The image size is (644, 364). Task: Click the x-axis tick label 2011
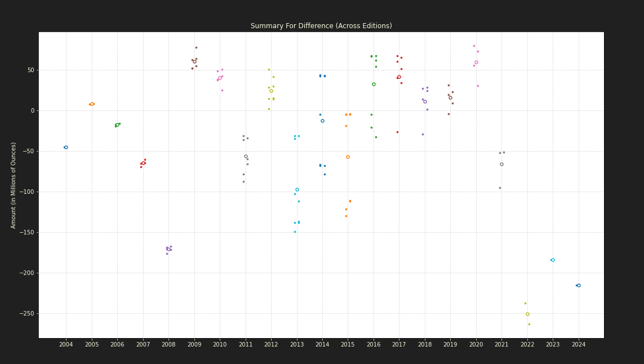246,344
